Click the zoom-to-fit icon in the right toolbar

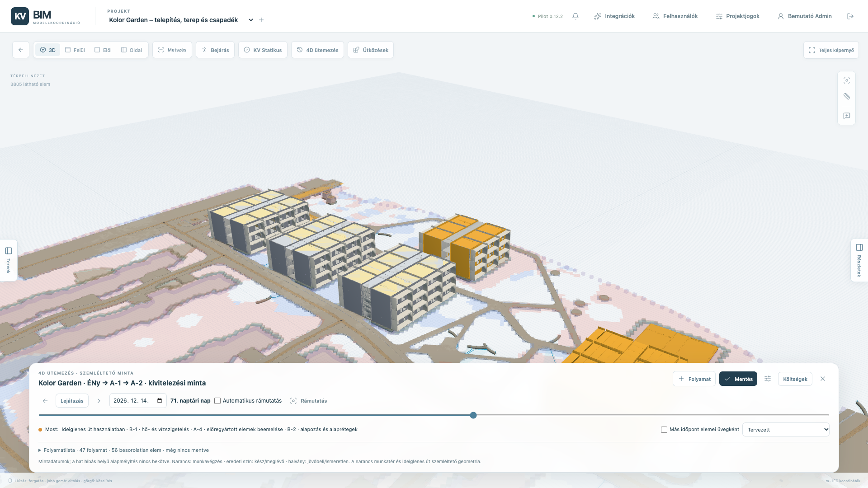coord(847,80)
